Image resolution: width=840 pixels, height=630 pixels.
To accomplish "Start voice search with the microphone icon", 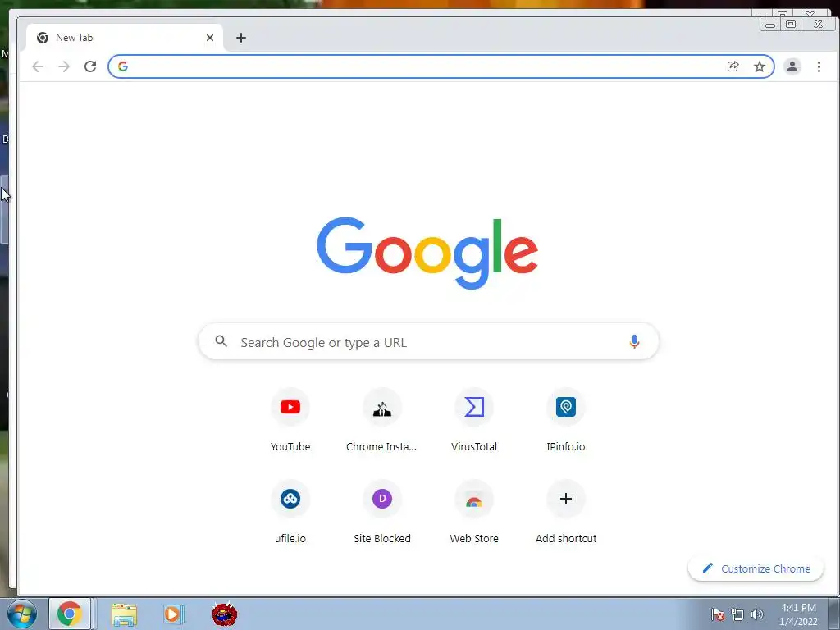I will (x=634, y=341).
